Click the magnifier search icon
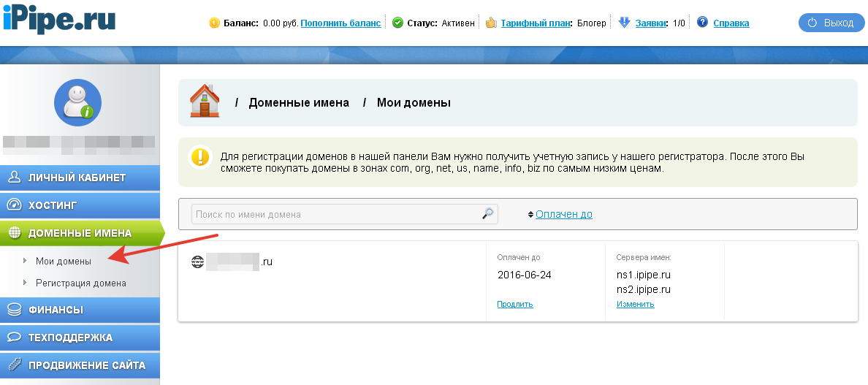 coord(487,214)
